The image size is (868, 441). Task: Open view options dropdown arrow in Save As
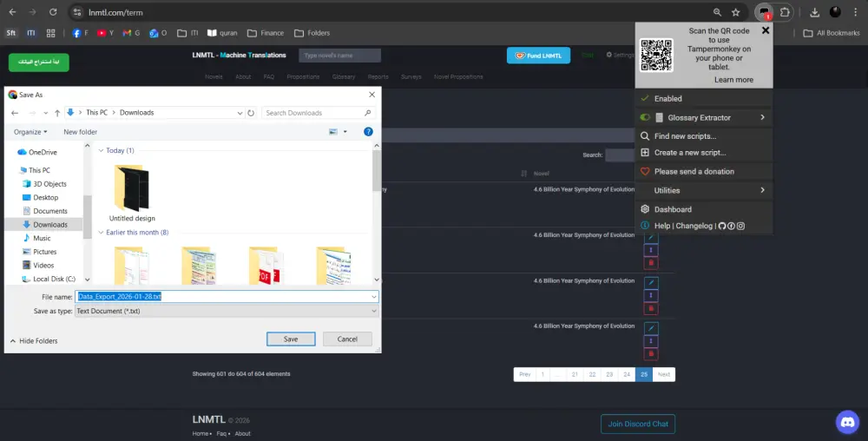tap(345, 132)
